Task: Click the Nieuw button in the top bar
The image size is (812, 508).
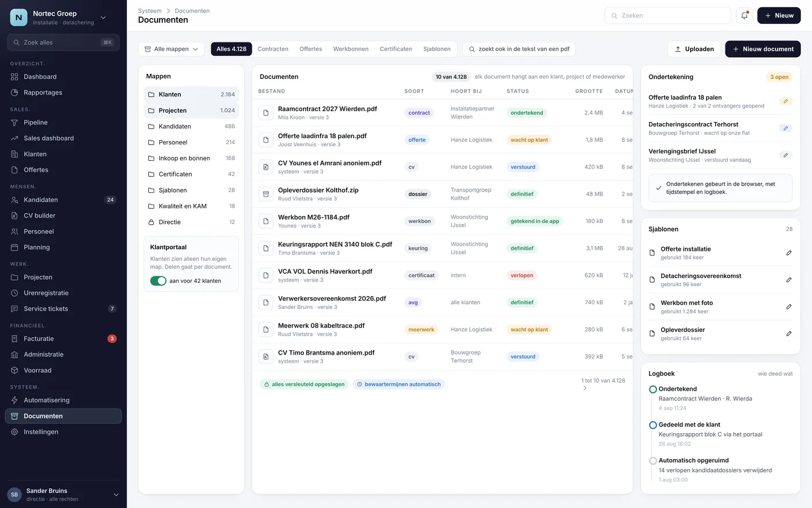Action: pyautogui.click(x=779, y=16)
